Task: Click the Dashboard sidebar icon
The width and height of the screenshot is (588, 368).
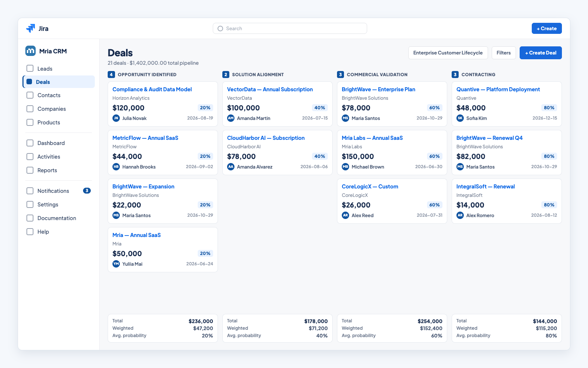Action: coord(30,143)
